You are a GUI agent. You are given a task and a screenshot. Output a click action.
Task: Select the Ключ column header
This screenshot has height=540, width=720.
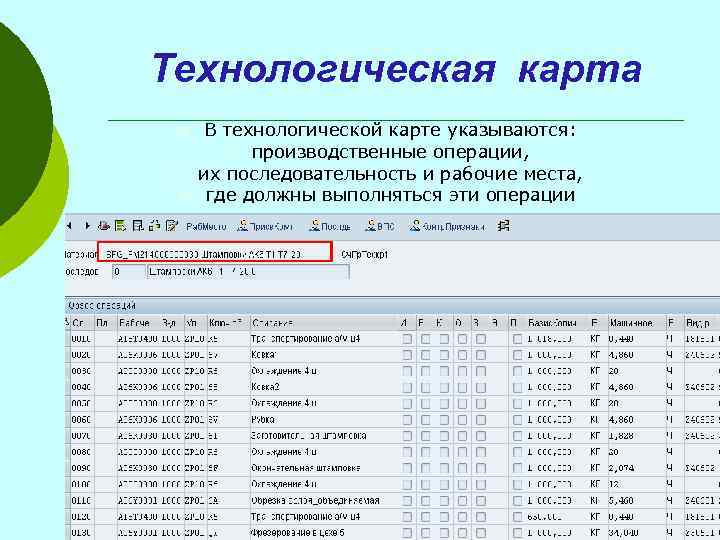coord(228,323)
